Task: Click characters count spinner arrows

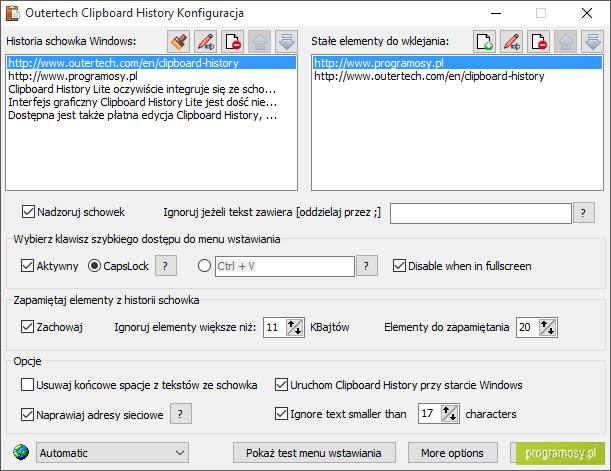Action: click(x=449, y=413)
